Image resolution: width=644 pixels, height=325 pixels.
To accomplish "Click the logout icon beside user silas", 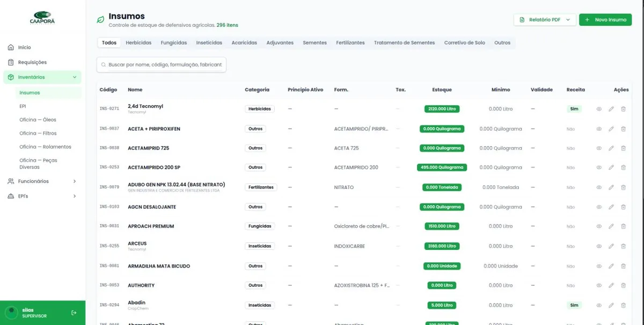I will coord(74,313).
